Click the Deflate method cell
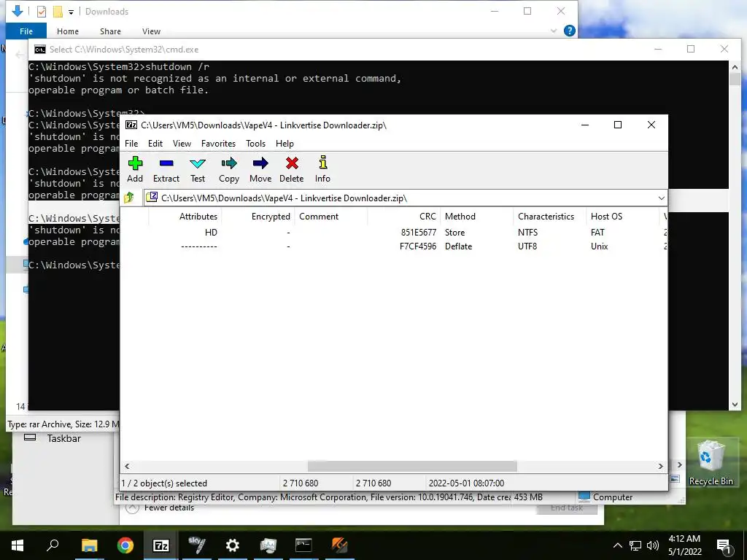Image resolution: width=747 pixels, height=560 pixels. click(458, 246)
